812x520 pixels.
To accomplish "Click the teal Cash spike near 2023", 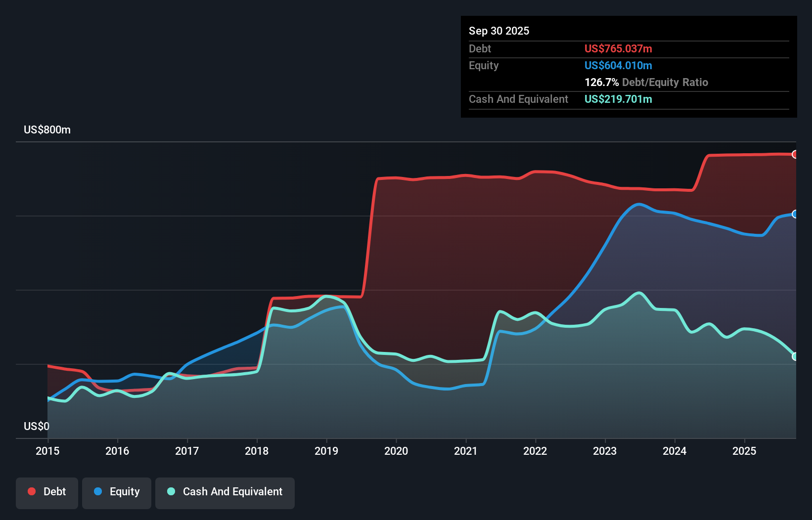I will click(x=639, y=293).
